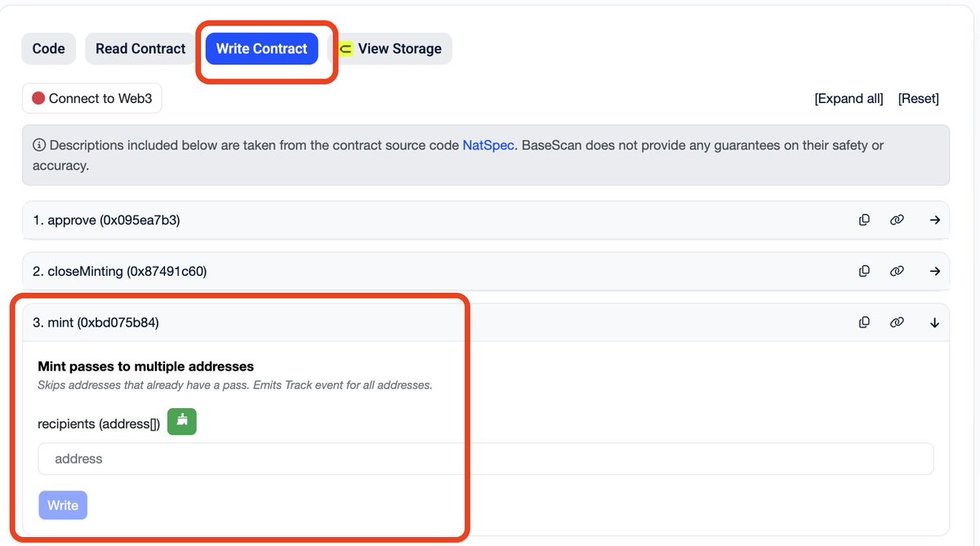Focus the recipients address input field
The width and height of the screenshot is (980, 546).
[485, 459]
